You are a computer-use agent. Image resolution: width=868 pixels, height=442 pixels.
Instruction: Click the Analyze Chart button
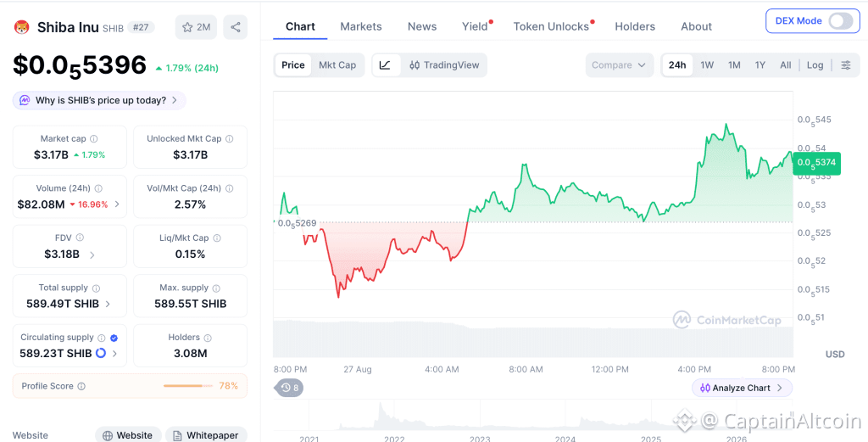(x=742, y=388)
